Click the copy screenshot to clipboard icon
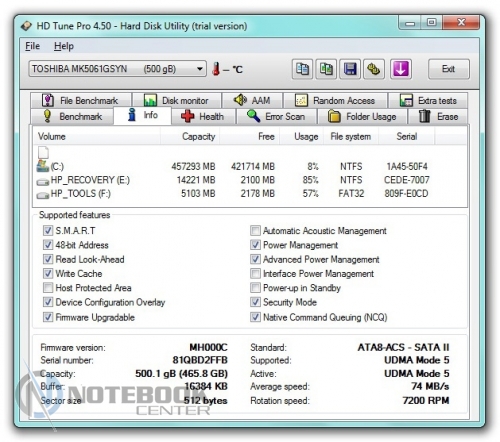The image size is (500, 442). pos(326,69)
